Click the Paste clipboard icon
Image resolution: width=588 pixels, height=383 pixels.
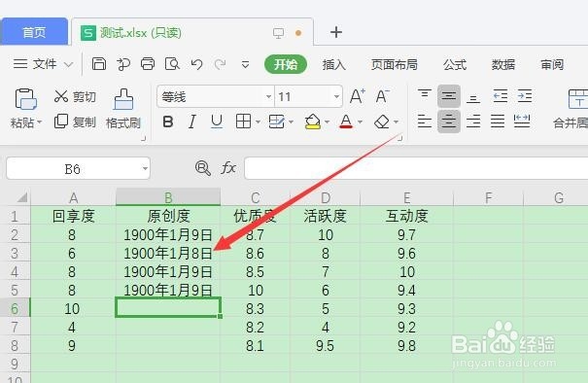click(x=25, y=99)
